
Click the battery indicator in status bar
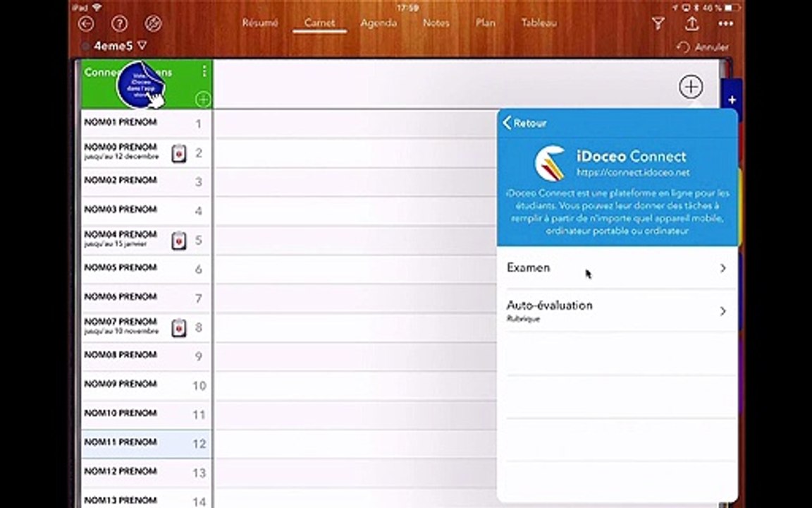click(x=733, y=8)
